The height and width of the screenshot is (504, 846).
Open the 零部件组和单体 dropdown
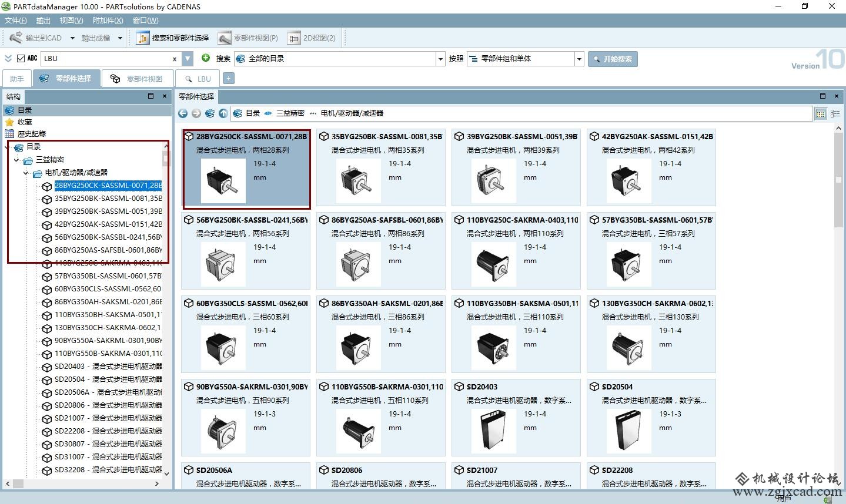[579, 59]
